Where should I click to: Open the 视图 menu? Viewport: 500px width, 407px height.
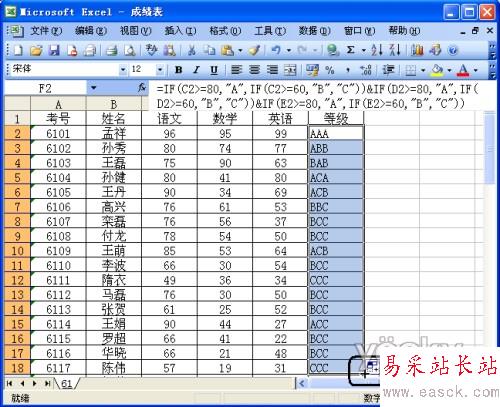pos(135,31)
